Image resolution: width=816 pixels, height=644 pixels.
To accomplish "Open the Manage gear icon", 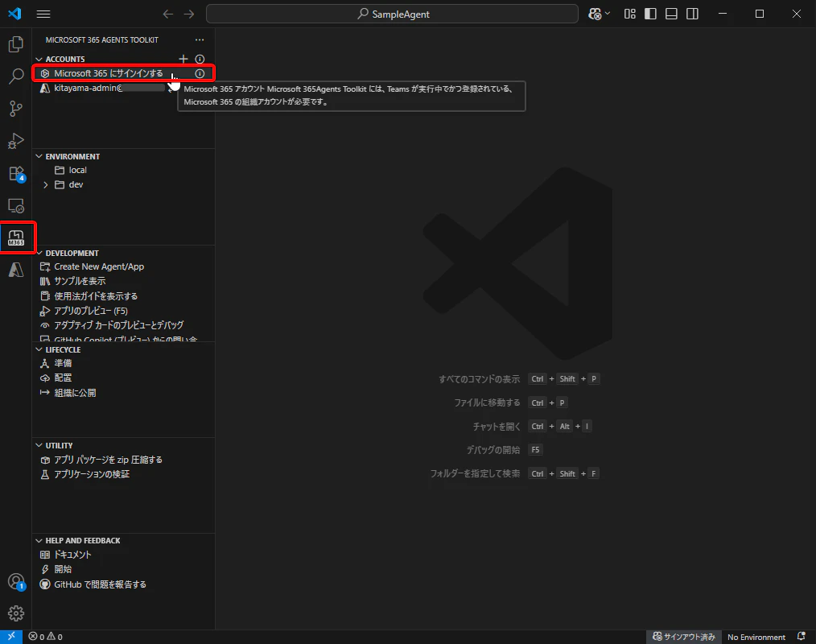I will (x=15, y=613).
